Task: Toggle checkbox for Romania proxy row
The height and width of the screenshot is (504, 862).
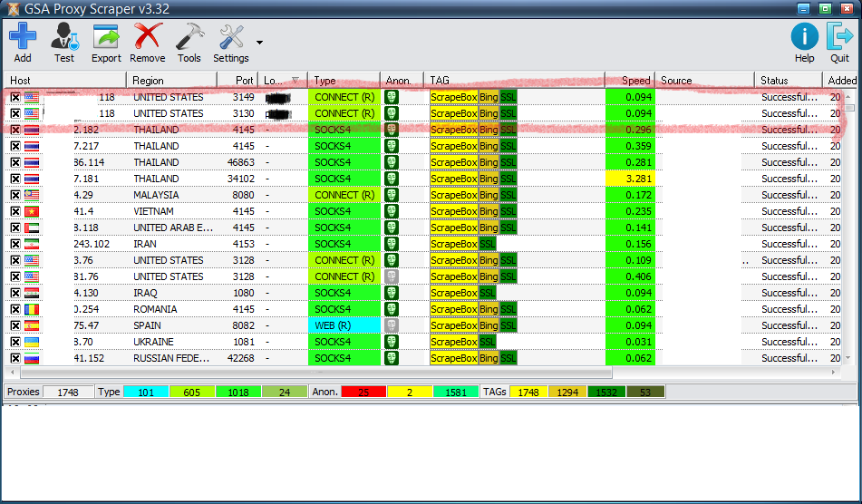Action: [15, 309]
